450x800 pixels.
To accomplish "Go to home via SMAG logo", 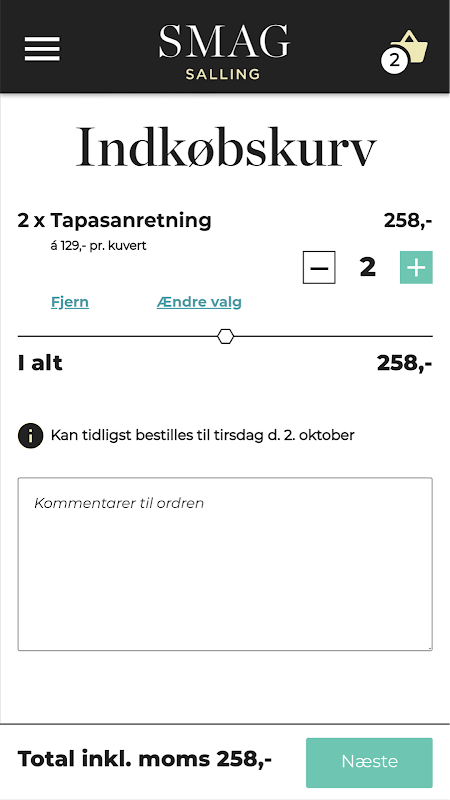I will pyautogui.click(x=224, y=42).
